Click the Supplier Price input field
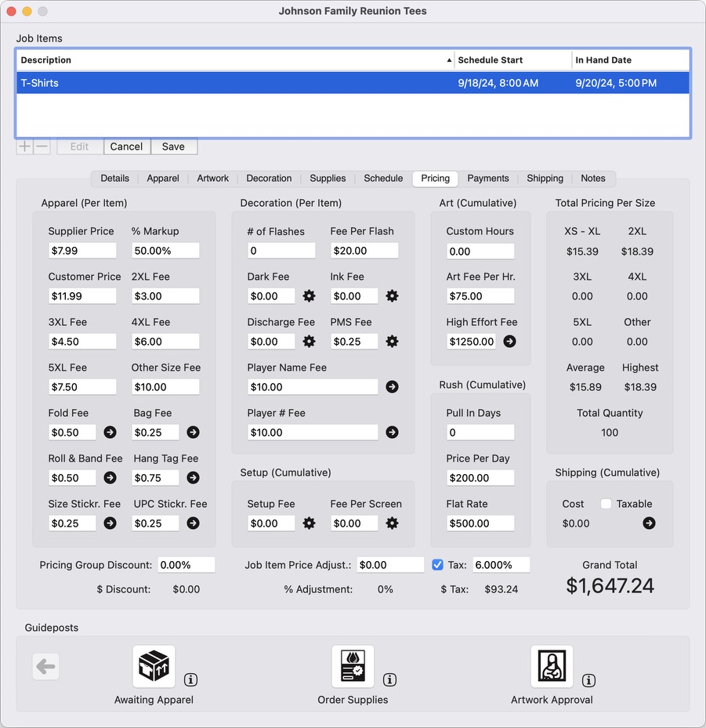The width and height of the screenshot is (706, 728). [81, 251]
